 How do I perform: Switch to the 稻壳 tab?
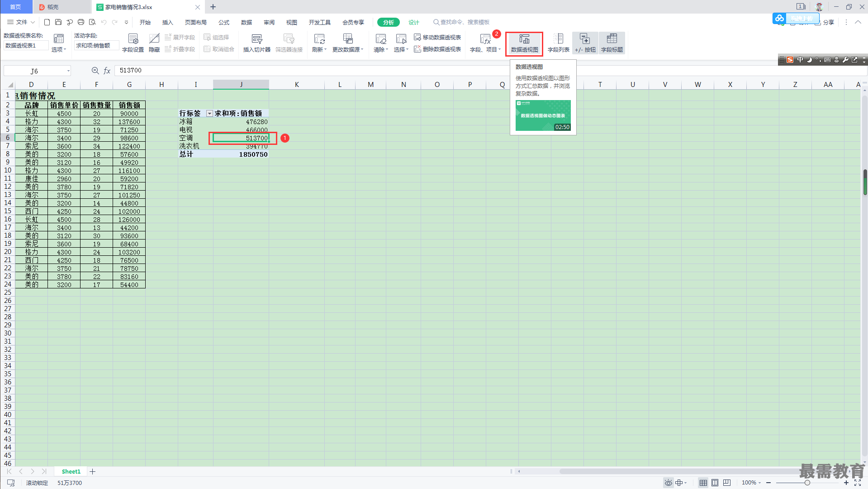tap(62, 7)
